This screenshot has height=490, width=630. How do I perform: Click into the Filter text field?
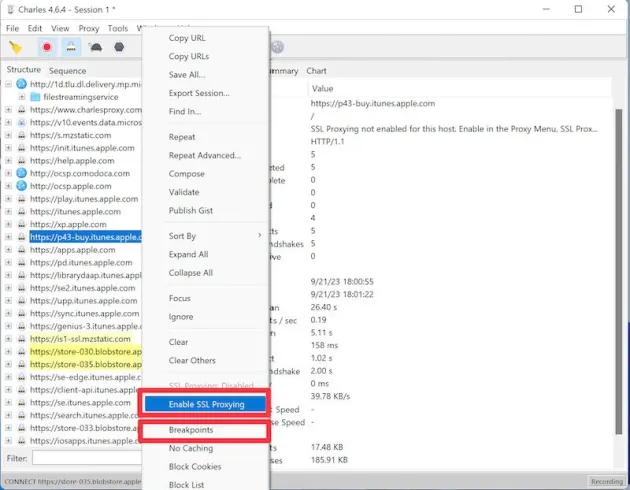[x=85, y=458]
